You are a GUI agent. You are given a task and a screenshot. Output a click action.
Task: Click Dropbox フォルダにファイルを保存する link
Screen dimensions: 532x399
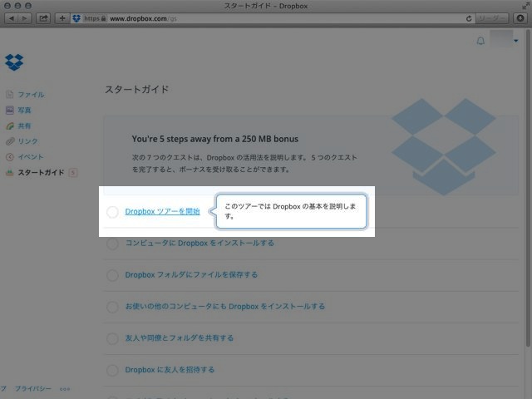[191, 274]
